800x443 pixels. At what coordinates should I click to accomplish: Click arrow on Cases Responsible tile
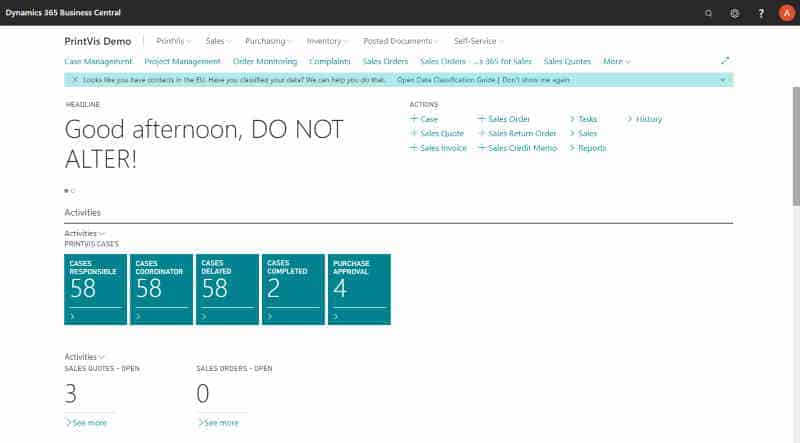pos(72,316)
